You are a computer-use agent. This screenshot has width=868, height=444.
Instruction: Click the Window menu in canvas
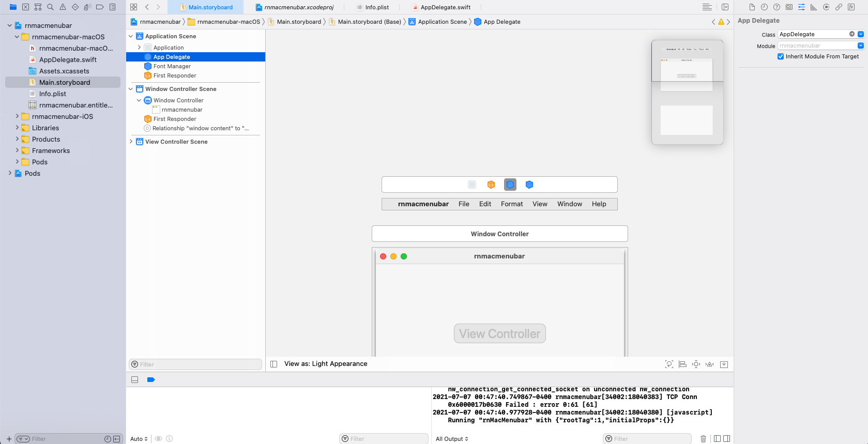pyautogui.click(x=570, y=204)
